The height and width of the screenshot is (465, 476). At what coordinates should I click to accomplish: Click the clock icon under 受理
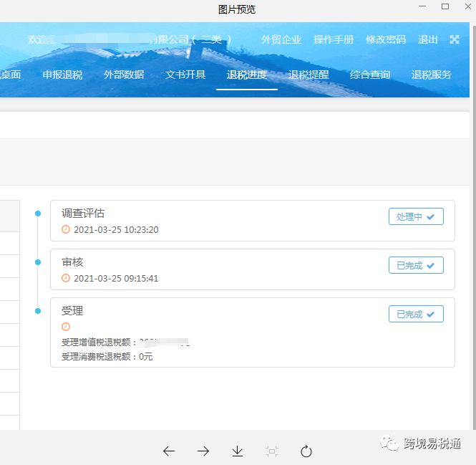(66, 327)
